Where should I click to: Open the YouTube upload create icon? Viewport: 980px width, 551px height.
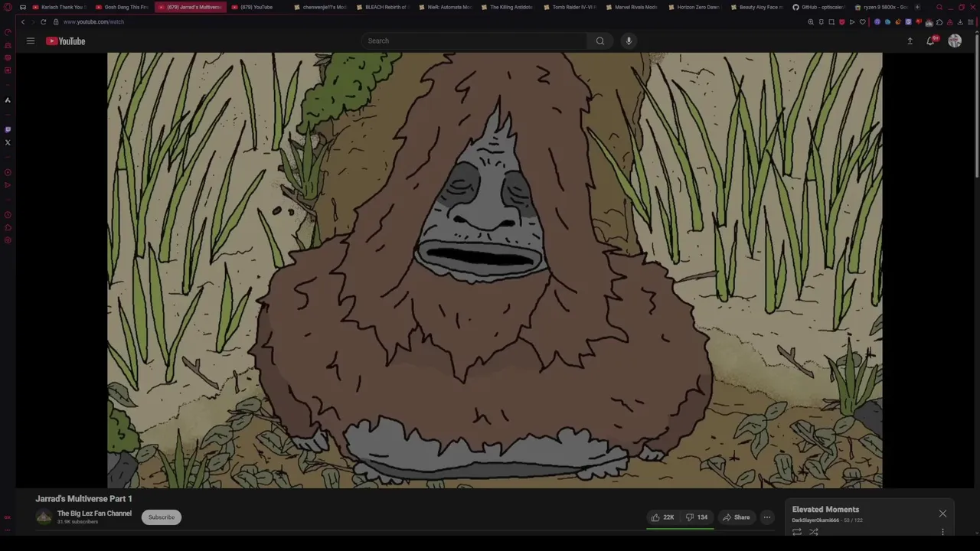pyautogui.click(x=910, y=41)
